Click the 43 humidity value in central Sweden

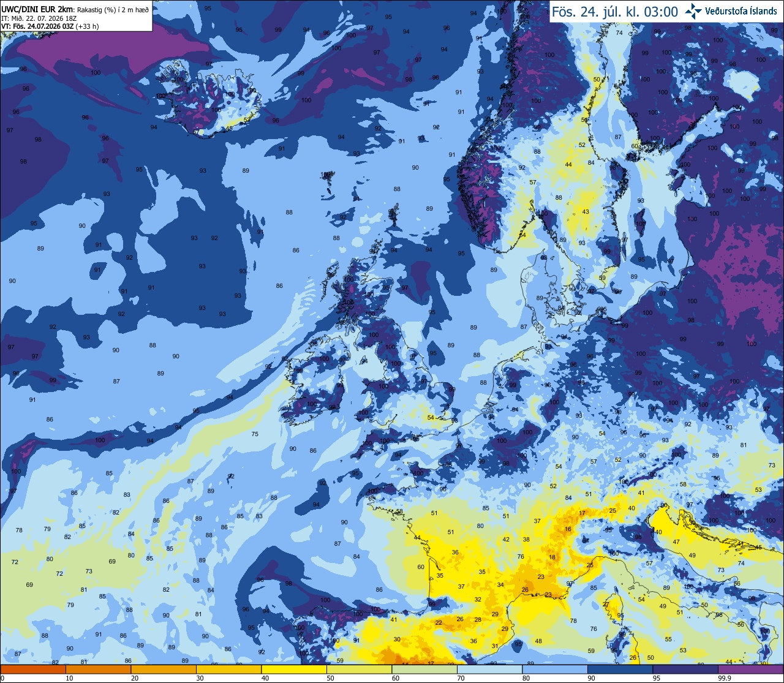click(x=586, y=212)
